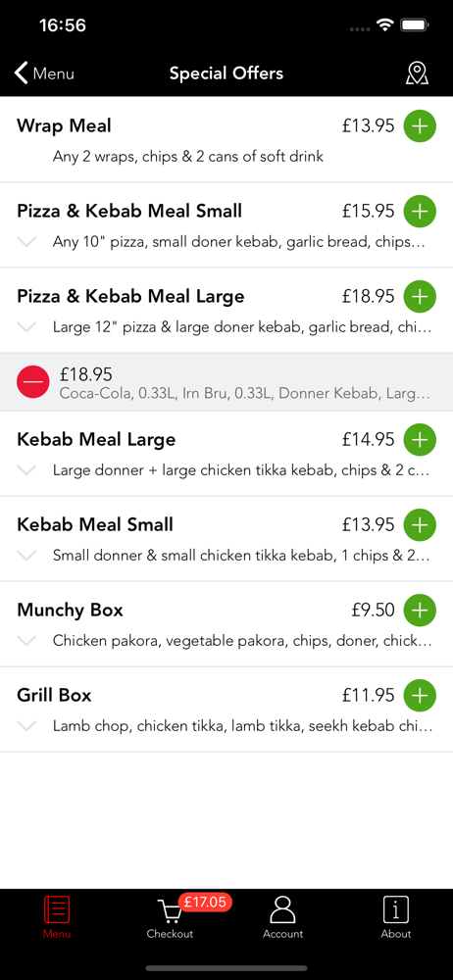Remove the £18.95 item with red minus
This screenshot has height=980, width=453.
click(x=33, y=382)
